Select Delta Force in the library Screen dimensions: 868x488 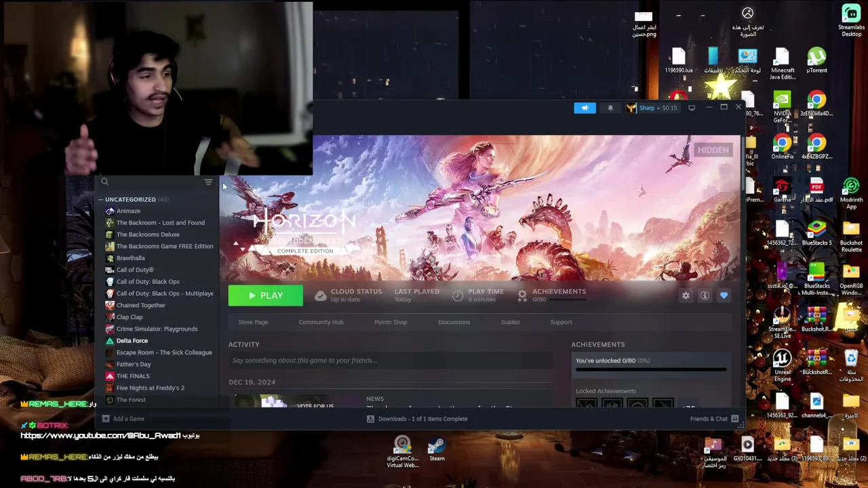(132, 341)
